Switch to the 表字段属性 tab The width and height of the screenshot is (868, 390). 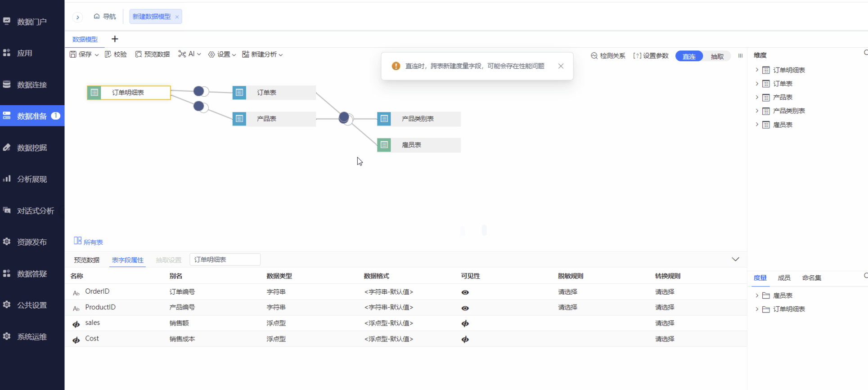coord(128,260)
